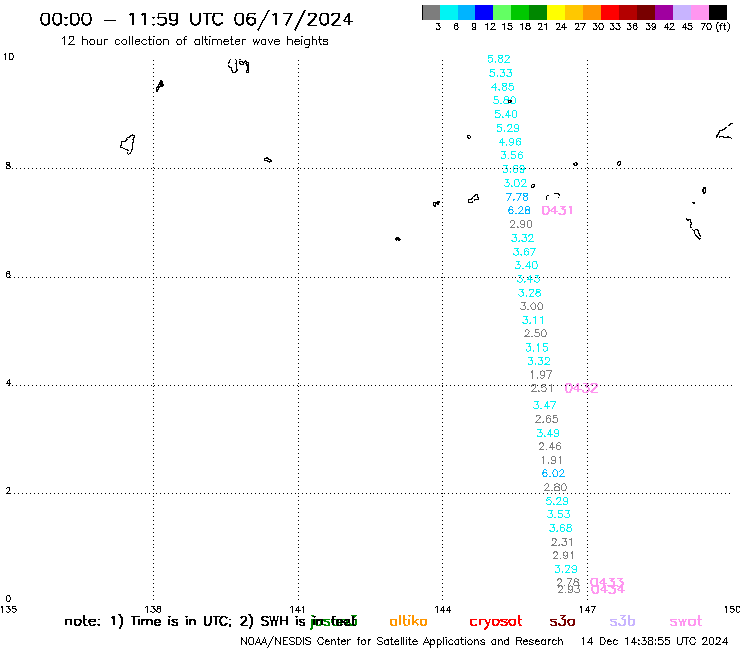Screen dimensions: 740x650
Task: Click longitude axis label 141
Action: (297, 609)
